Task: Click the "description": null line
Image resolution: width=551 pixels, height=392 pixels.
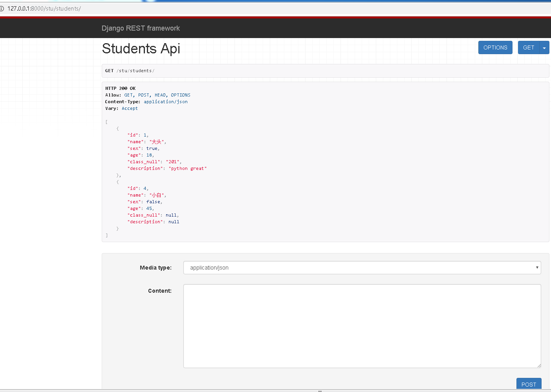Action: pyautogui.click(x=153, y=222)
